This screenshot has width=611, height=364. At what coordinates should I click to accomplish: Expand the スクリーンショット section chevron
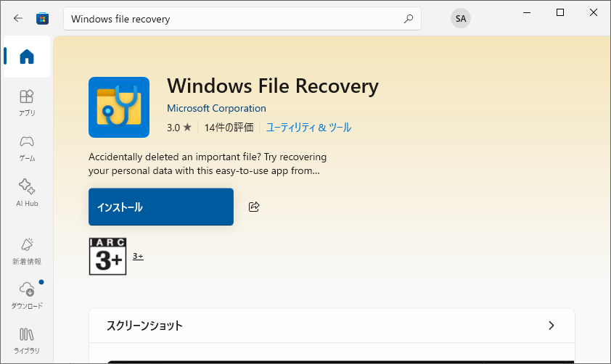[551, 326]
